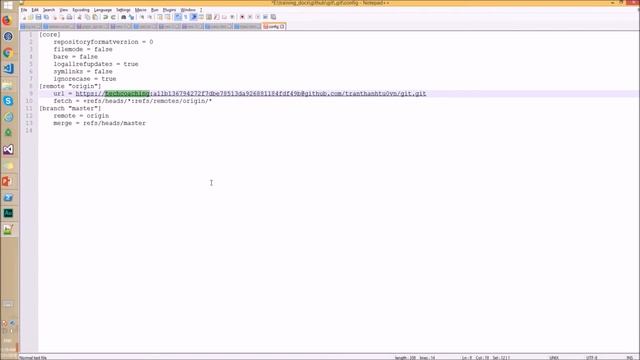Viewport: 640px width, 360px height.
Task: Click the "logallrefupdates = true" line
Action: [x=96, y=64]
